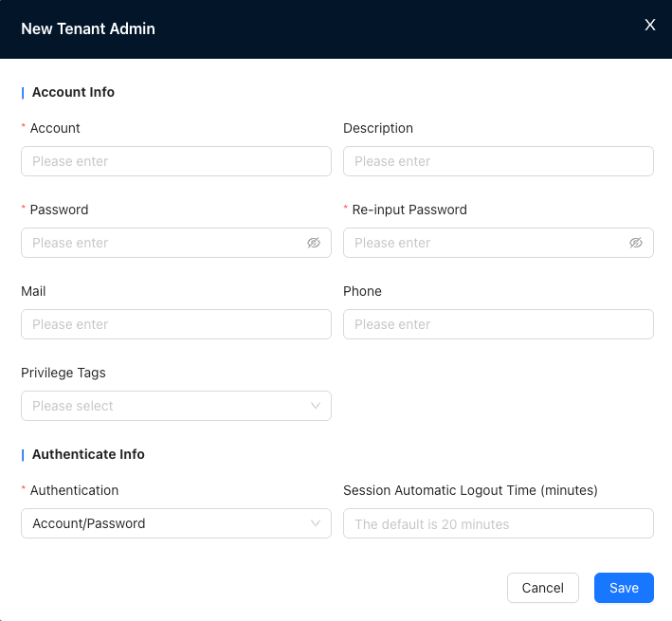Open the Authentication dropdown
Image resolution: width=672 pixels, height=621 pixels.
pyautogui.click(x=176, y=523)
